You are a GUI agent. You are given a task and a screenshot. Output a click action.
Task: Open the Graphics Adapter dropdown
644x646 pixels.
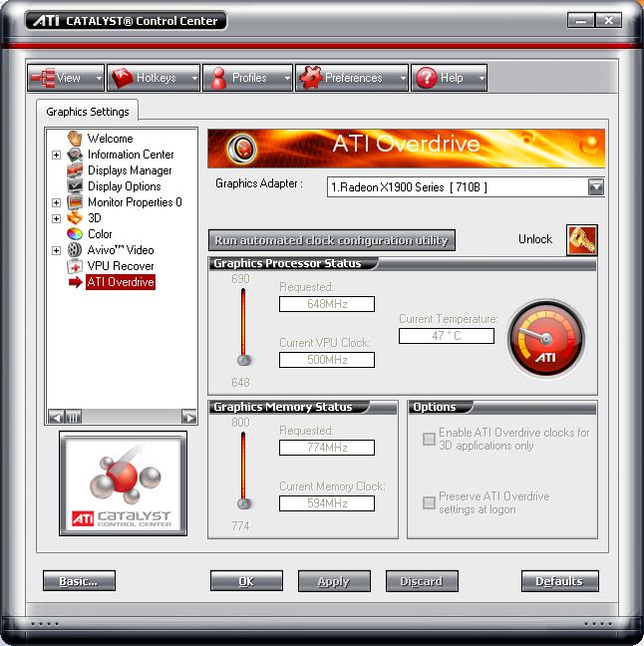pyautogui.click(x=596, y=187)
